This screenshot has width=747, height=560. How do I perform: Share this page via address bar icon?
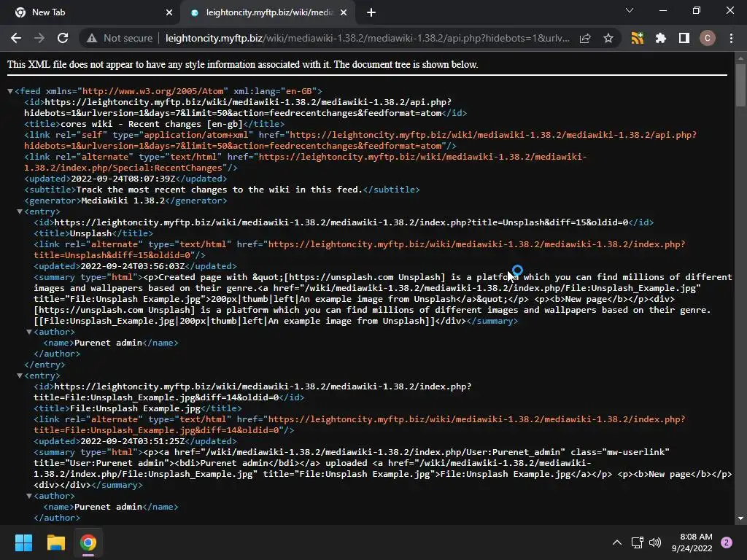(585, 38)
